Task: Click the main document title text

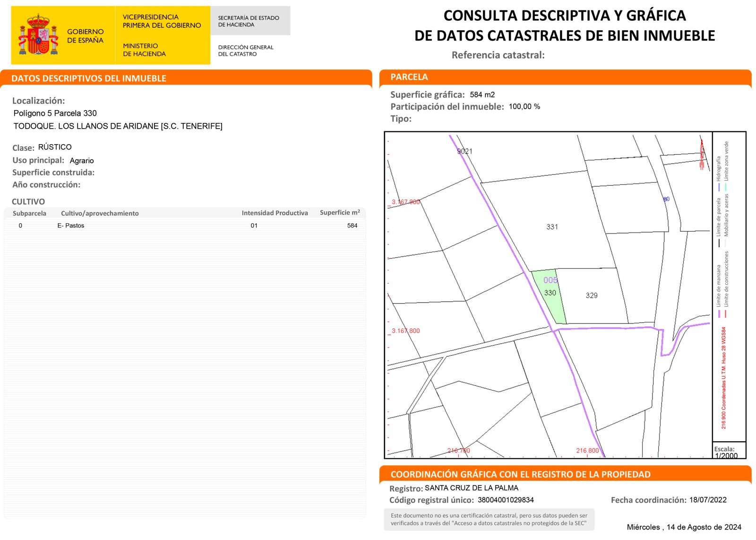Action: 565,26
